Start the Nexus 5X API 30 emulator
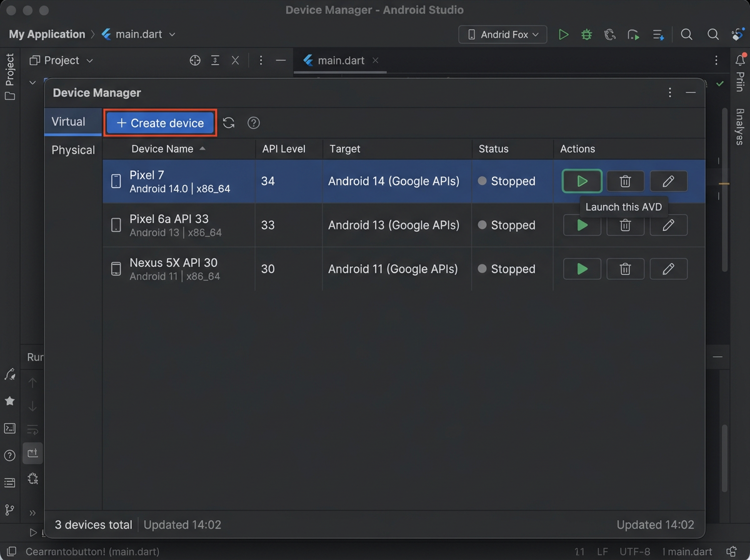This screenshot has height=560, width=750. click(x=582, y=269)
